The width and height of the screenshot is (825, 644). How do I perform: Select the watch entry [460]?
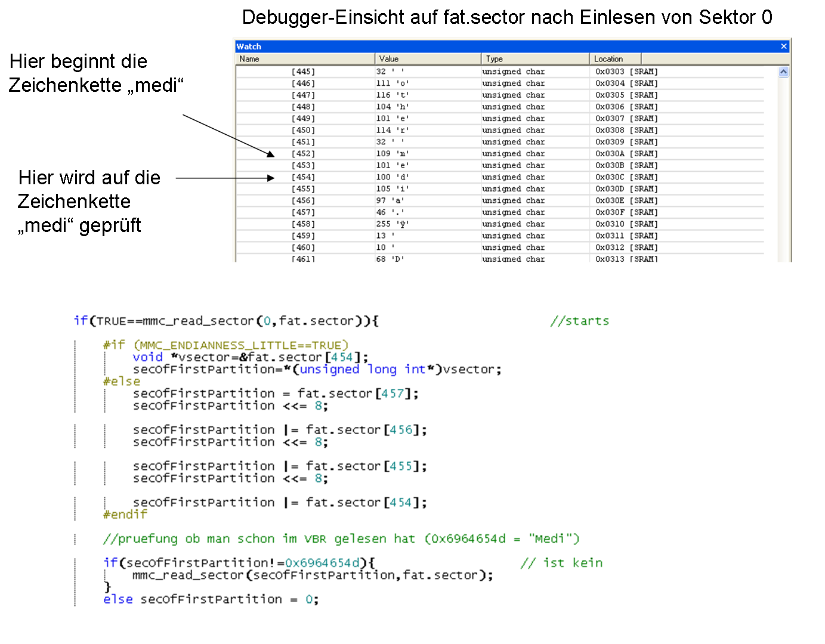[x=303, y=247]
